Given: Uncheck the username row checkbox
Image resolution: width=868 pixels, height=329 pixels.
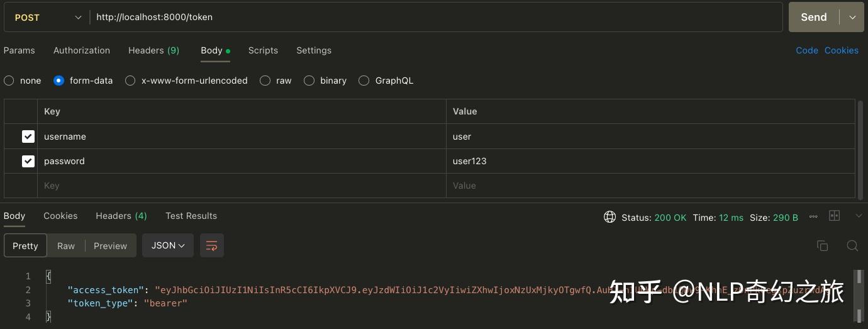Looking at the screenshot, I should 28,137.
